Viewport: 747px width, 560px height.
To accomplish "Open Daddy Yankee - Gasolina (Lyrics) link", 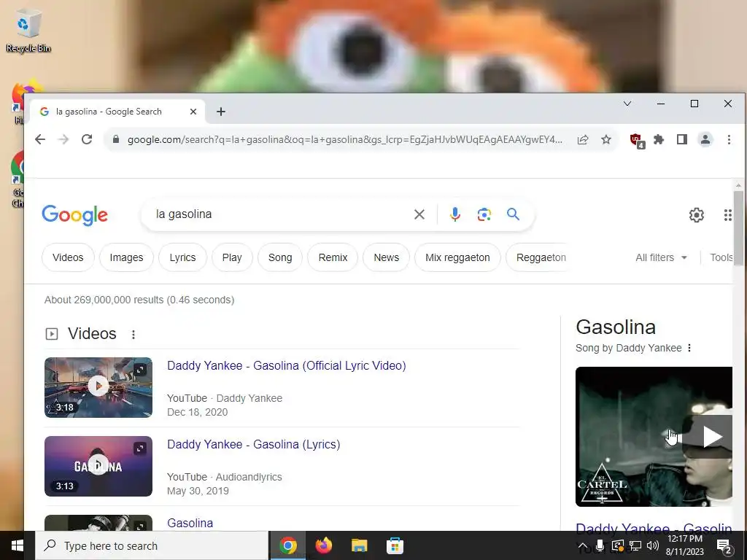I will click(253, 444).
